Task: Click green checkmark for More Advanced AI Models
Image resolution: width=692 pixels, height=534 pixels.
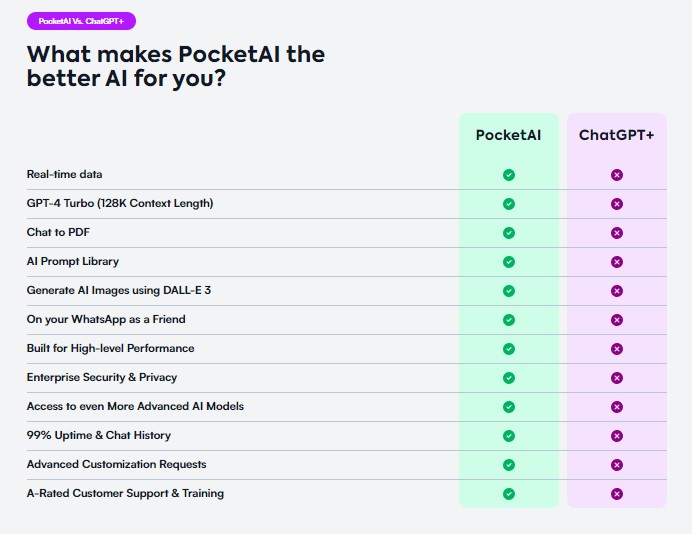Action: click(509, 407)
